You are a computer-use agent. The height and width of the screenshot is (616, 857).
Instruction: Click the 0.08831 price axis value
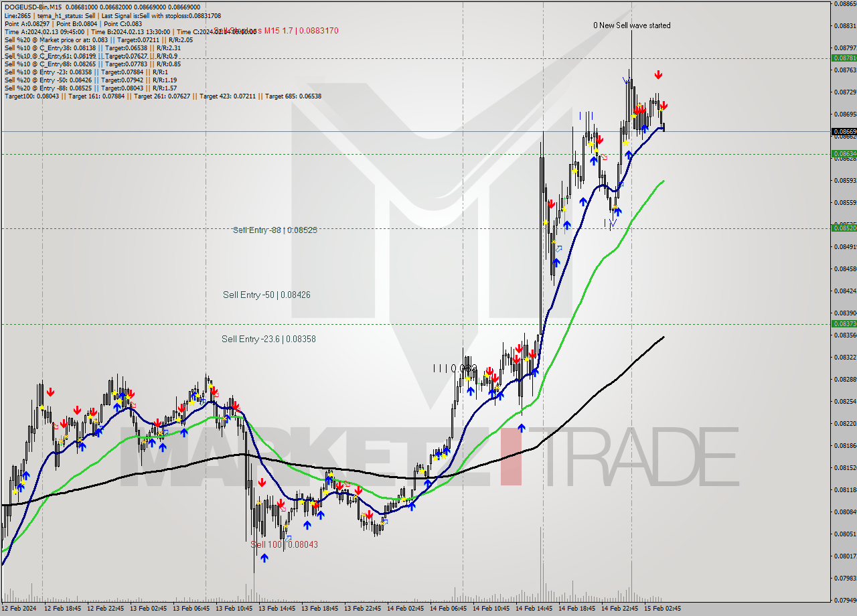845,25
